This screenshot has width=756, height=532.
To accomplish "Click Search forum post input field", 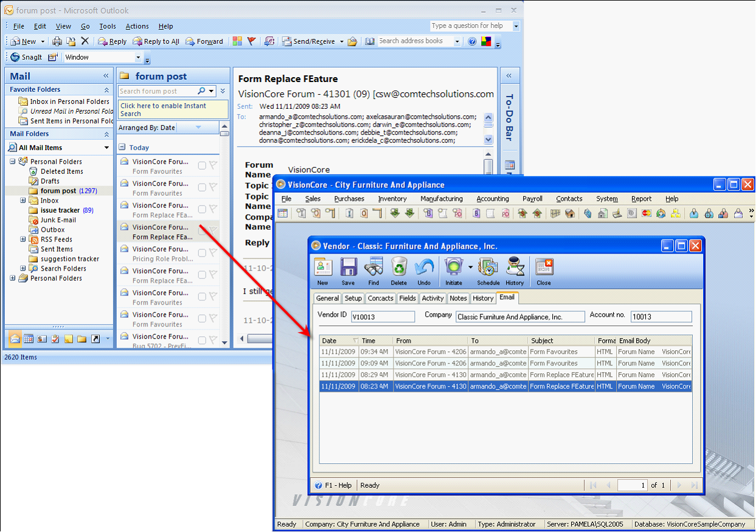I will pos(157,91).
